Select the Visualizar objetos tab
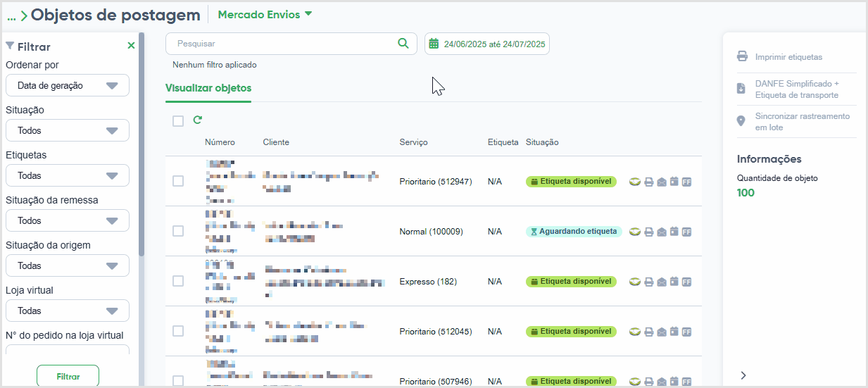This screenshot has width=868, height=388. (x=208, y=88)
